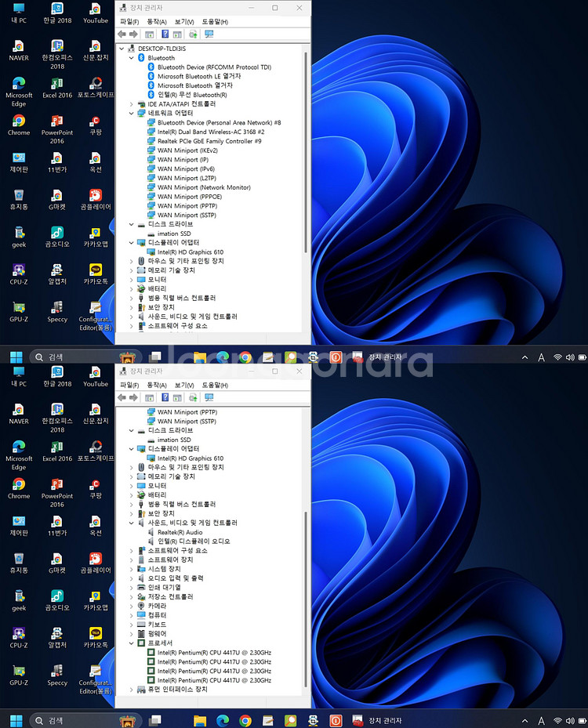Collapse the 사운드, 비디오 및 게임 컨트롤러 category
Viewport: 588px width, 728px height.
click(132, 523)
